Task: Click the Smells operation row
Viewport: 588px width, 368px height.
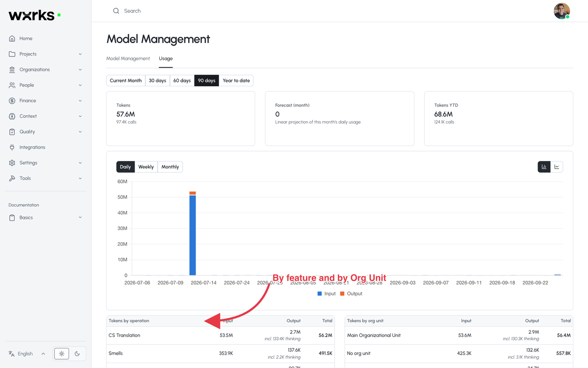Action: [220, 353]
